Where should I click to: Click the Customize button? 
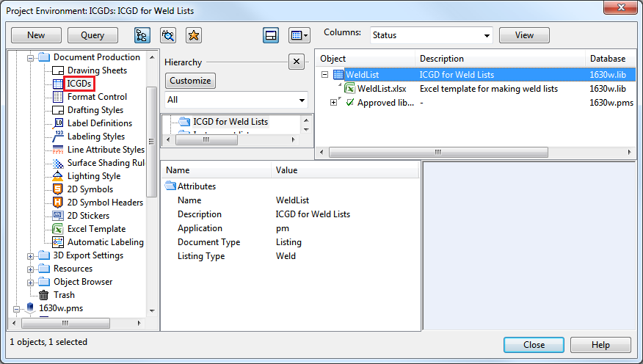pos(189,81)
